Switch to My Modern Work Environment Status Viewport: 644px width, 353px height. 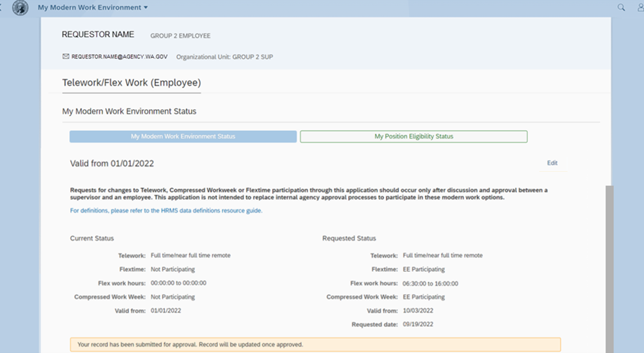point(183,137)
